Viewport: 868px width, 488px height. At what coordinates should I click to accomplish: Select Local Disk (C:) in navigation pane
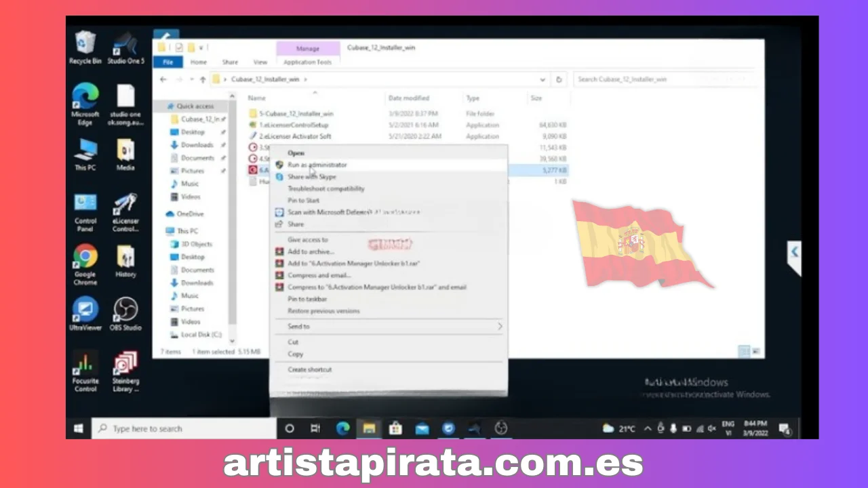tap(201, 335)
